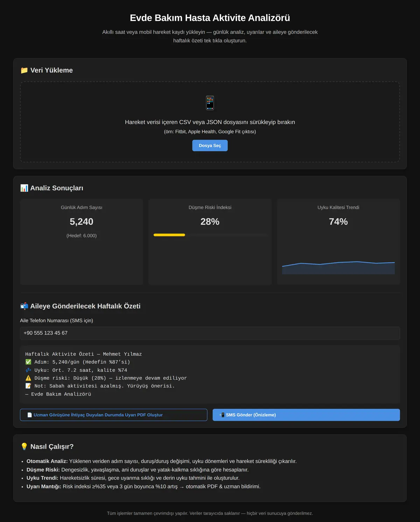This screenshot has height=522, width=420.
Task: Generate the expert warning PDF (Uyarı PDF Oluştur)
Action: (x=114, y=415)
